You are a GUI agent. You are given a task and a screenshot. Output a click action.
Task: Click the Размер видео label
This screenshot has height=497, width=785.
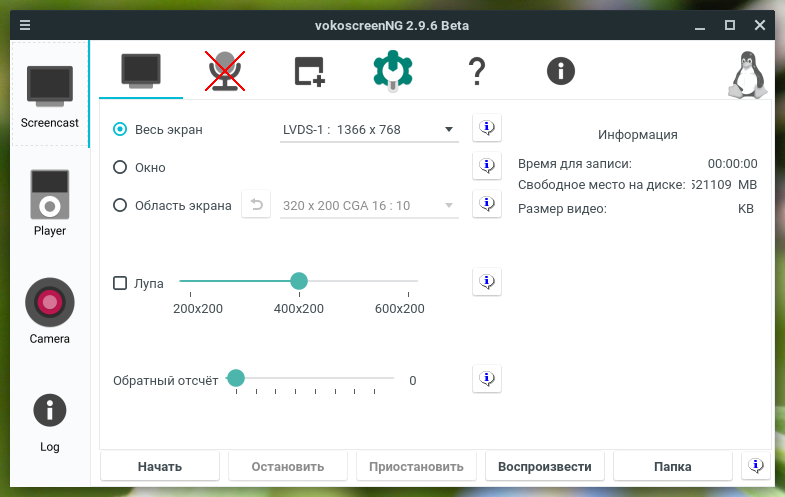(562, 209)
